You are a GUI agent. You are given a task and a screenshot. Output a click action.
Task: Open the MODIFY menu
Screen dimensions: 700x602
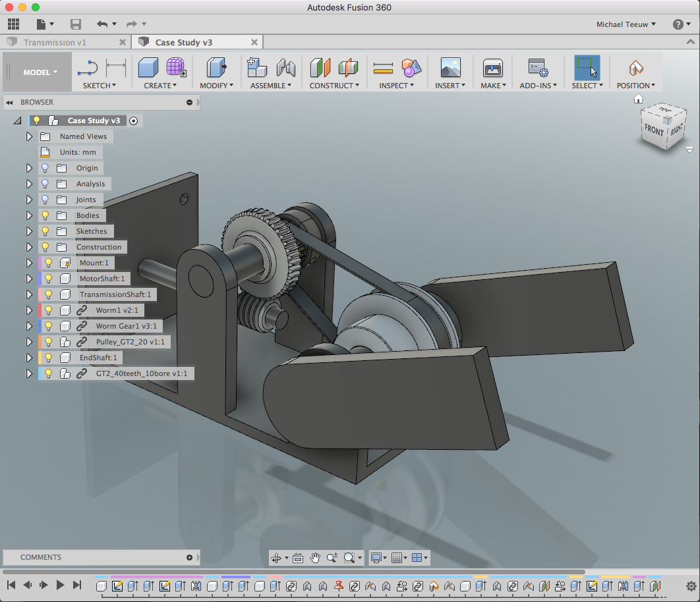pyautogui.click(x=216, y=86)
